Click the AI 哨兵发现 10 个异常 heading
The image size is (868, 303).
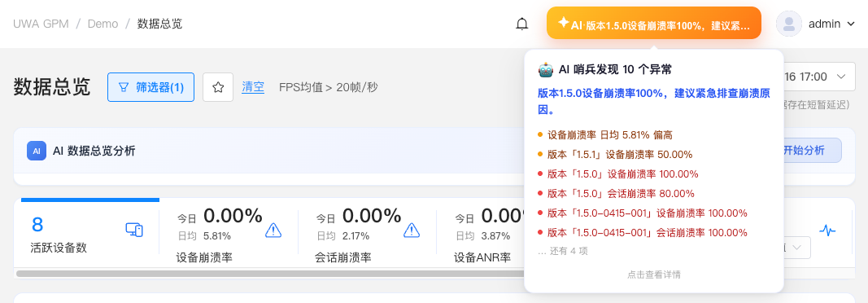click(x=615, y=69)
